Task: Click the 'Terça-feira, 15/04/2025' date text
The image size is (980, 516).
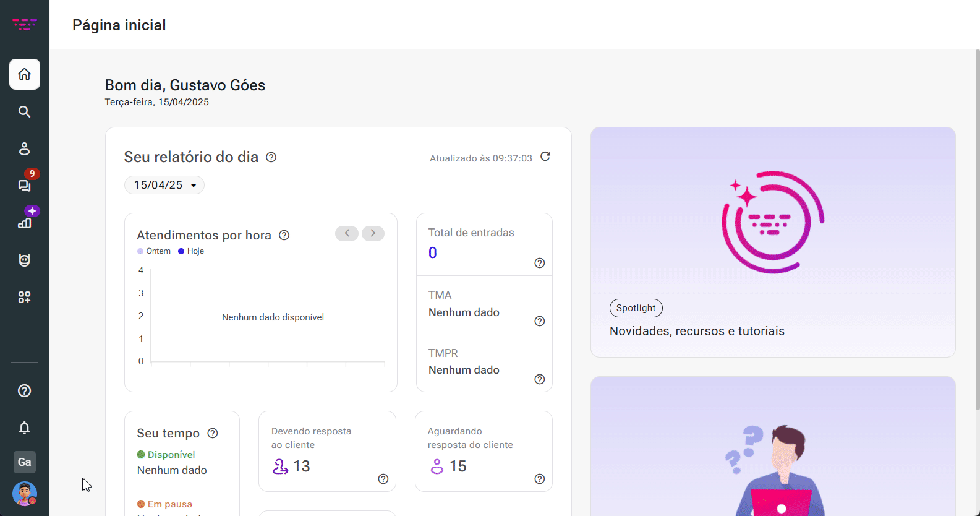Action: click(x=157, y=102)
